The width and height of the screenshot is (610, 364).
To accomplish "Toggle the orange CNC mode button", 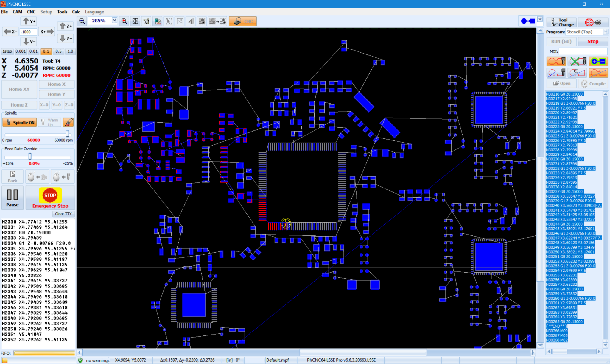I will 243,21.
